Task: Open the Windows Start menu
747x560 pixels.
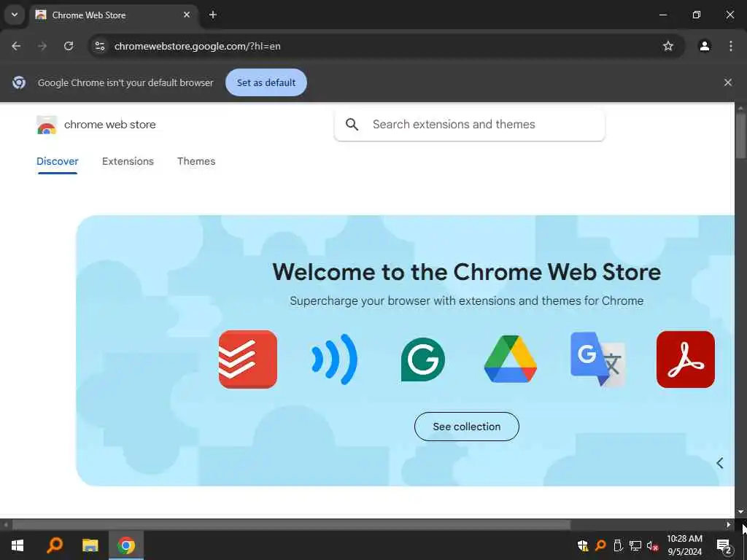Action: 18,545
